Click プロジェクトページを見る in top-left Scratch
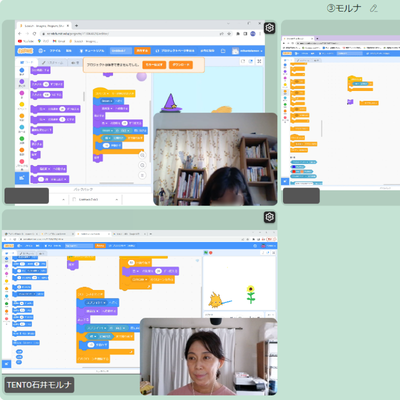 (175, 51)
